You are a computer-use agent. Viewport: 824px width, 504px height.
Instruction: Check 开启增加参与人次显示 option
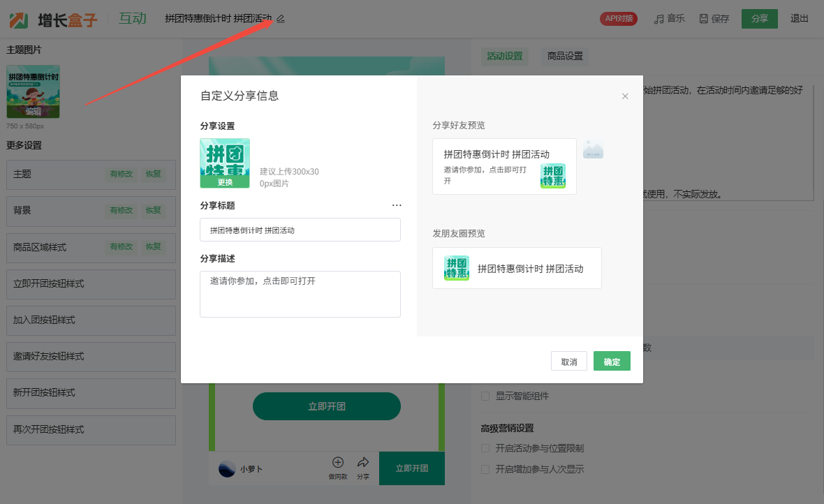point(485,469)
